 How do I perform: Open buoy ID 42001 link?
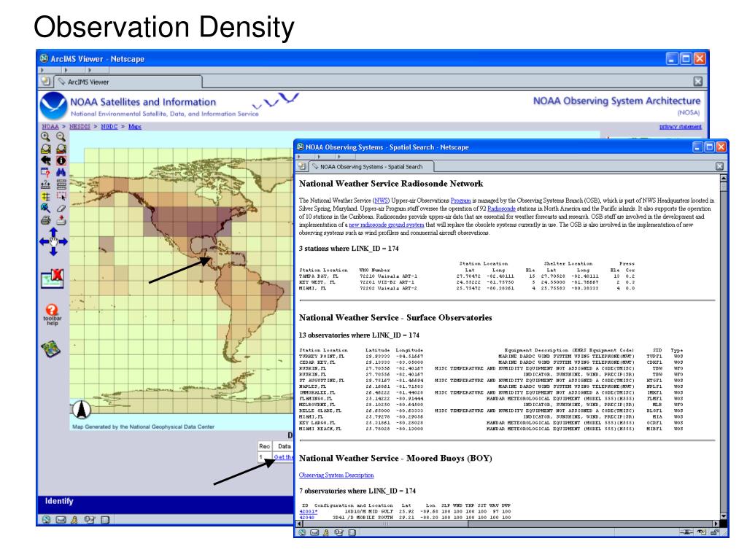pos(308,511)
